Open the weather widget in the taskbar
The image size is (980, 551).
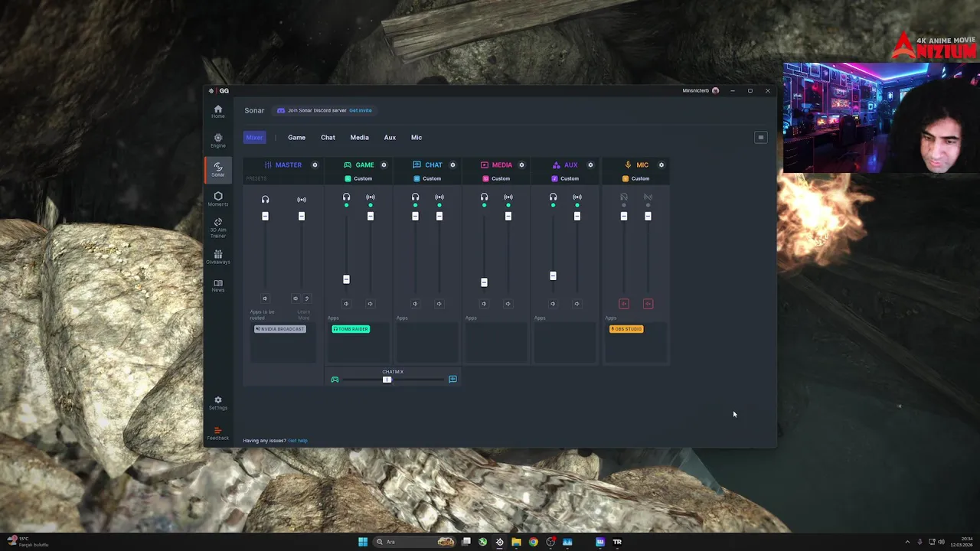[x=28, y=542]
